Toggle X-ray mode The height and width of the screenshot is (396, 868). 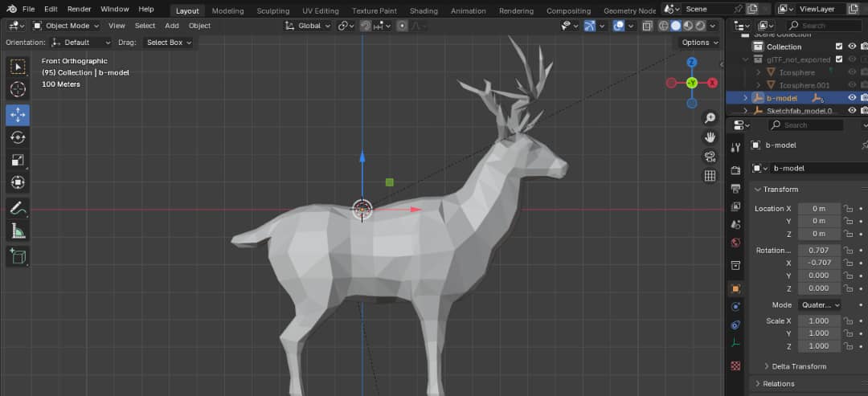[x=647, y=26]
